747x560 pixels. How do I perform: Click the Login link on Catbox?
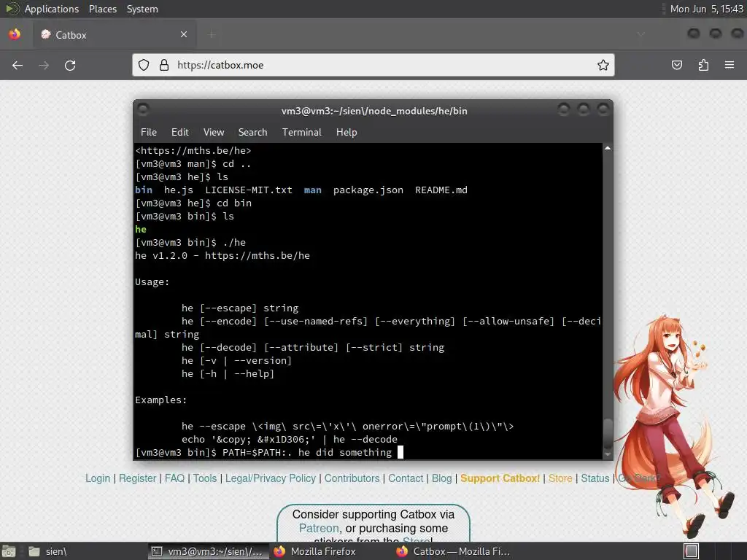[98, 478]
